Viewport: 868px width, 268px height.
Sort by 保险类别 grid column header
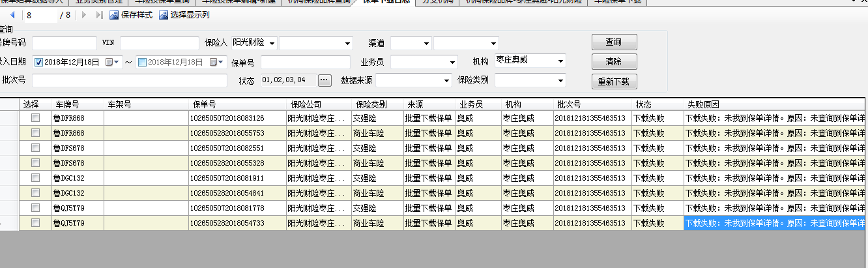(378, 104)
